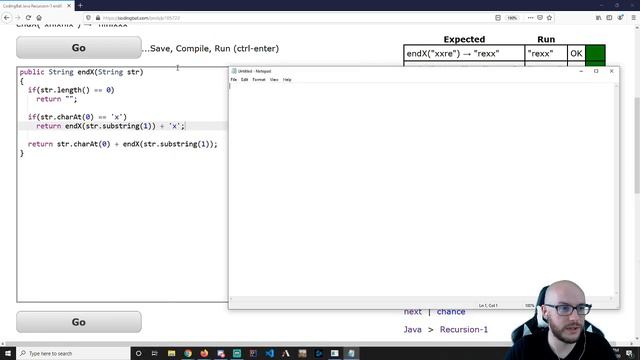Reload the CodingBat page
Image resolution: width=640 pixels, height=360 pixels.
[28, 18]
